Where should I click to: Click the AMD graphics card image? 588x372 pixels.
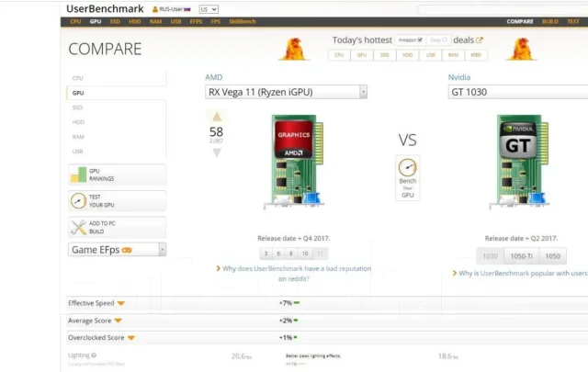[294, 162]
